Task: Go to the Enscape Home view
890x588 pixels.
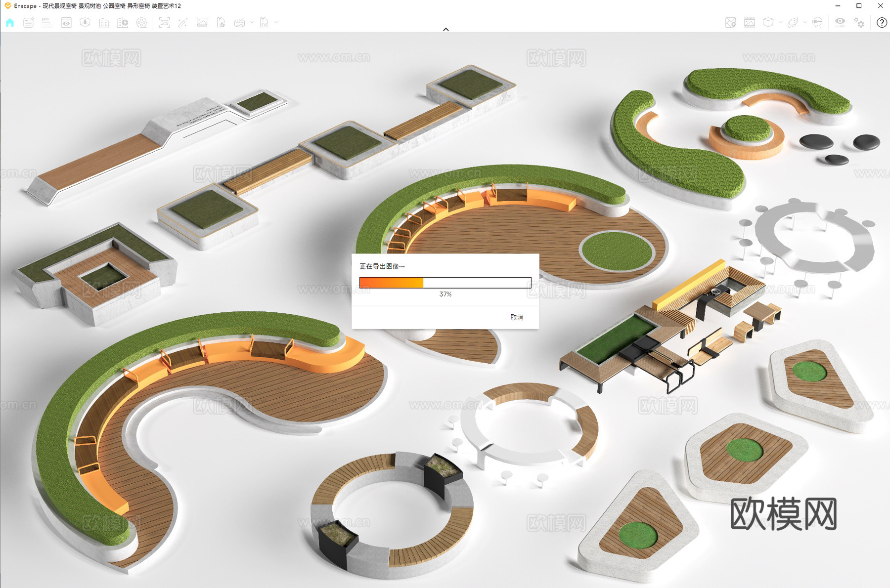Action: pos(10,22)
